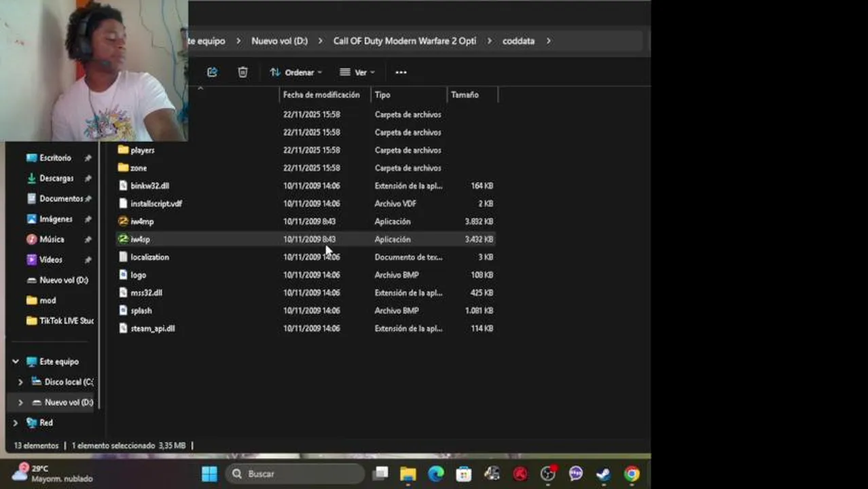Open the 'mod' folder in sidebar
Screen dimensions: 868x489
pos(48,300)
